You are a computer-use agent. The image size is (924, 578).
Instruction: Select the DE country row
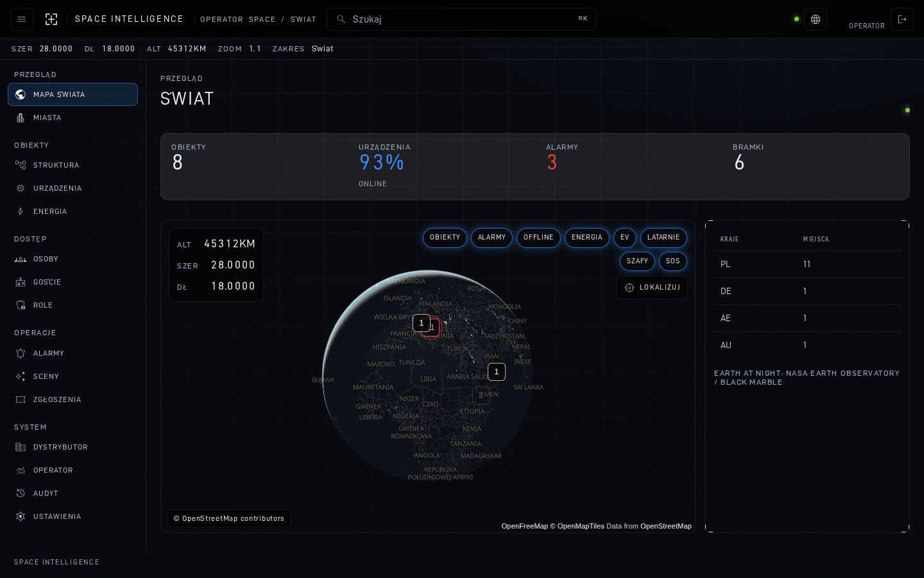(807, 291)
